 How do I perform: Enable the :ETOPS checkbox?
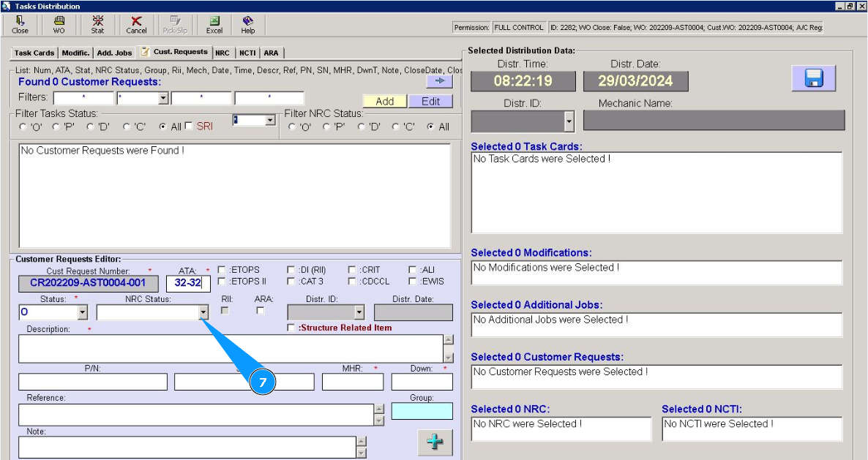click(222, 270)
